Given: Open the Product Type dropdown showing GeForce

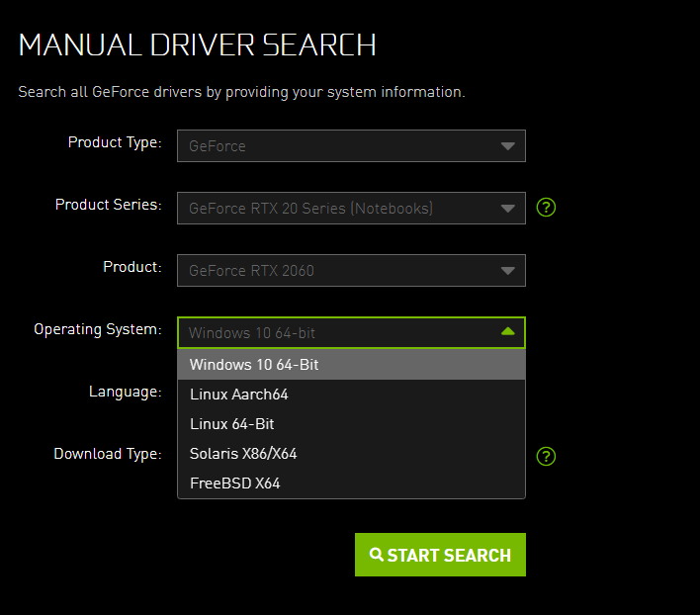Looking at the screenshot, I should click(x=351, y=146).
